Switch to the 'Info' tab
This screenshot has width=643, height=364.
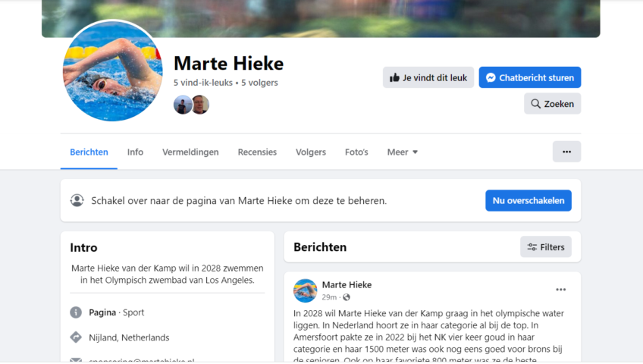point(135,152)
